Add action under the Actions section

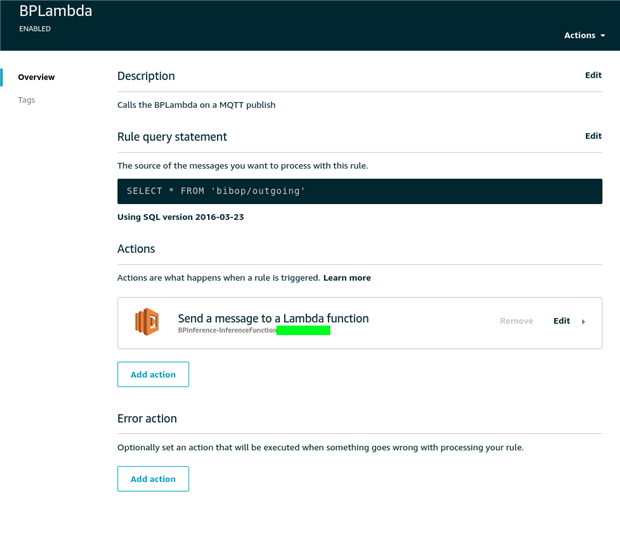153,374
